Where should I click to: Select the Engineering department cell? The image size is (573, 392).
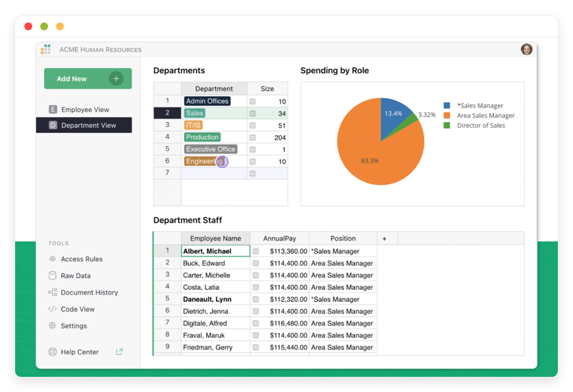tap(214, 161)
